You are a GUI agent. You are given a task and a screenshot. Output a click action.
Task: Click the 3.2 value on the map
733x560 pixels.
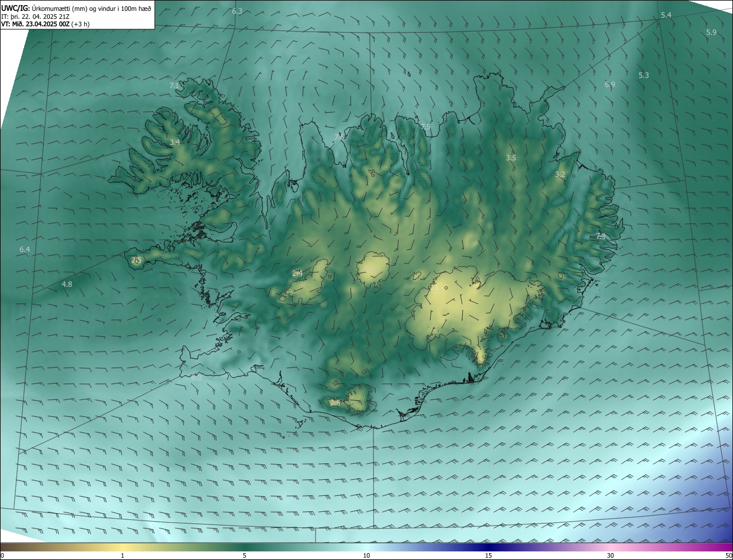560,175
